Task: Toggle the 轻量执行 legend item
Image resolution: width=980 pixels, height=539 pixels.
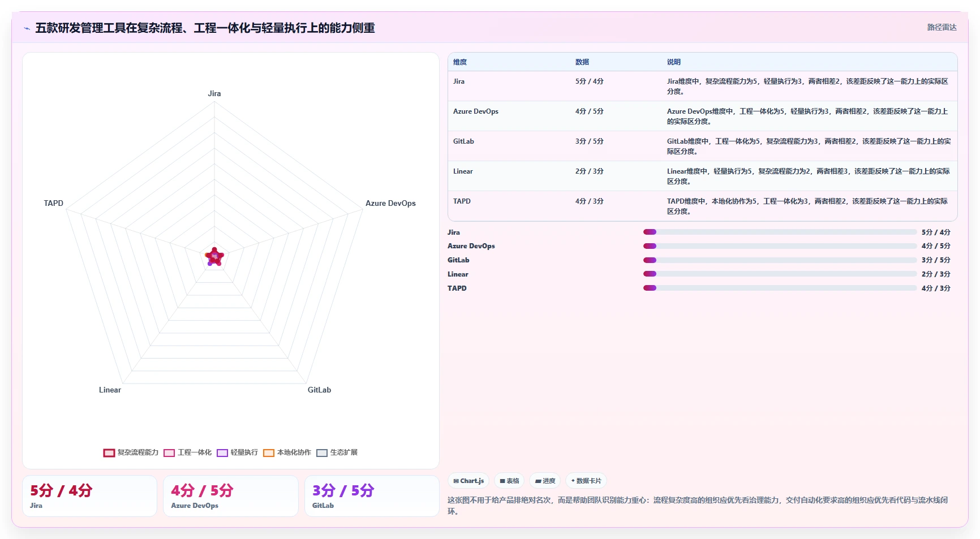Action: pyautogui.click(x=238, y=452)
